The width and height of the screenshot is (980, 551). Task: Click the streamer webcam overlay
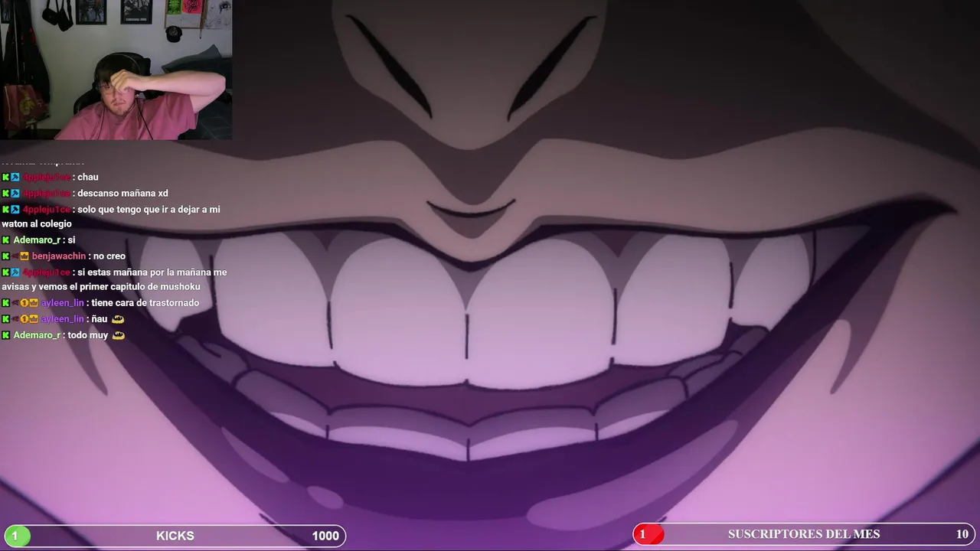pos(116,70)
